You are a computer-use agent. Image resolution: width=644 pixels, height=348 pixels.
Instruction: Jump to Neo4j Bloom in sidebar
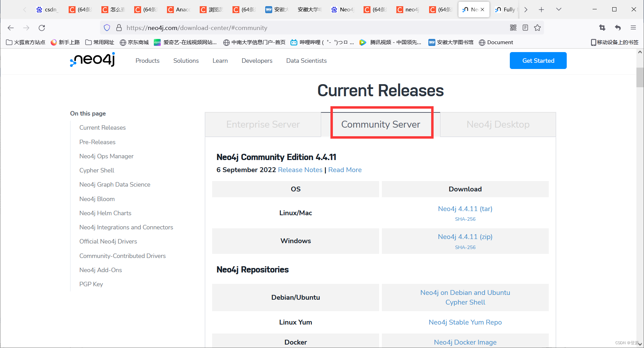click(97, 199)
